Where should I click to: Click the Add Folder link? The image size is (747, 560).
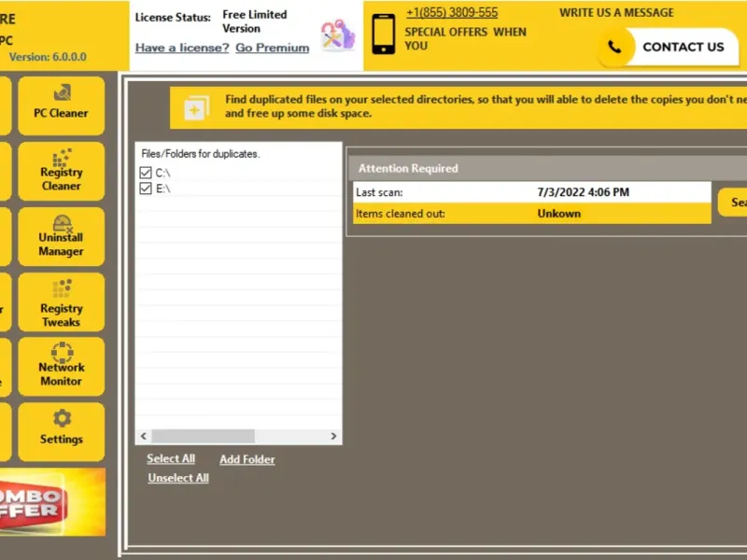tap(247, 459)
